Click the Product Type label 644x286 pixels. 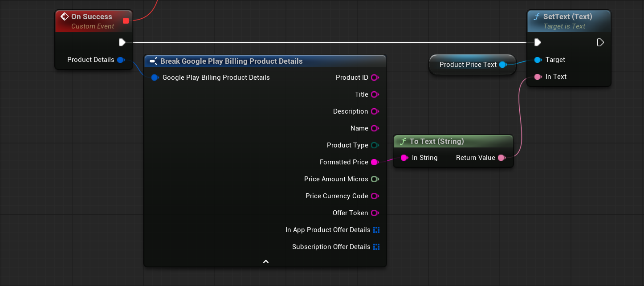click(x=347, y=145)
